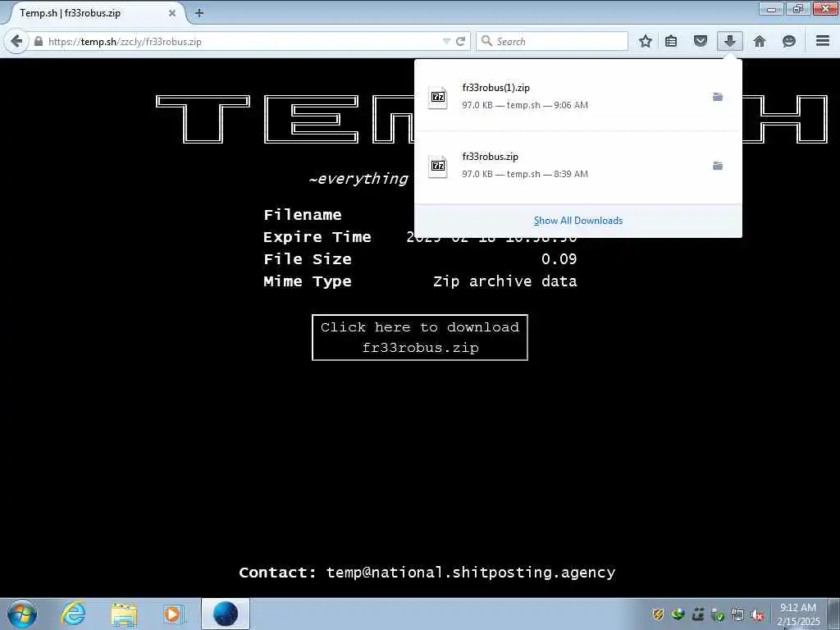
Task: Open a new tab with plus button
Action: tap(199, 13)
